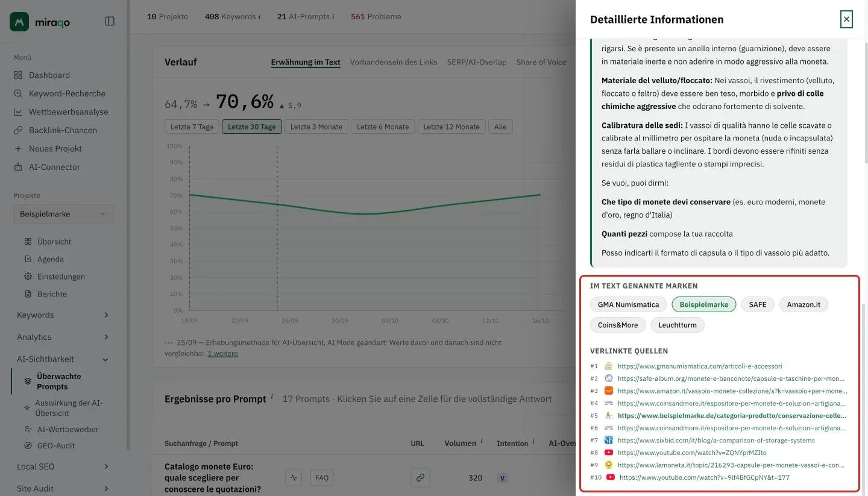
Task: Select Überwachte Prompts in AI-Sichtbarkeit
Action: pyautogui.click(x=58, y=381)
